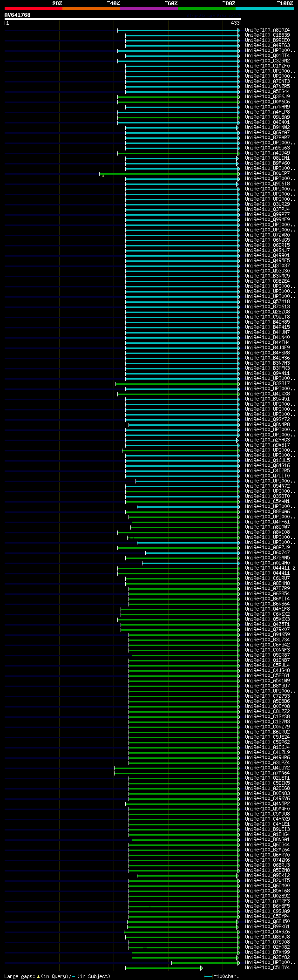Image resolution: width=298 pixels, height=980 pixels.
Task: Open hit UniRef100_C3Z9M2
Action: point(267,61)
